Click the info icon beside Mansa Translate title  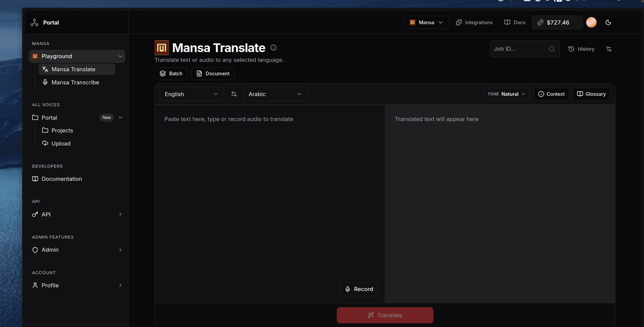[x=274, y=48]
